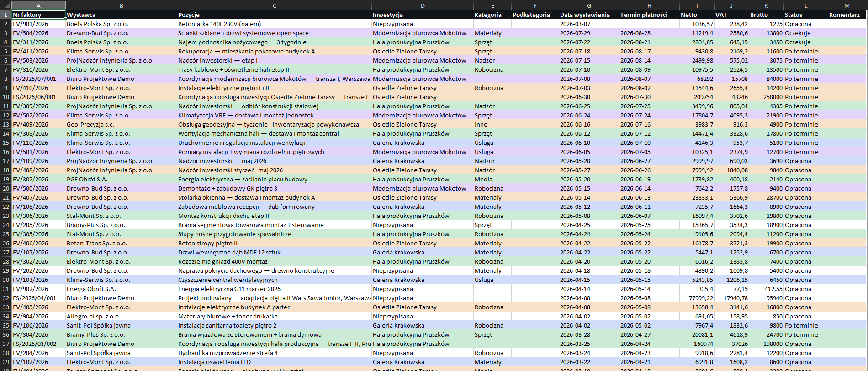Click the select-all corner triangle
This screenshot has width=868, height=371.
click(6, 5)
